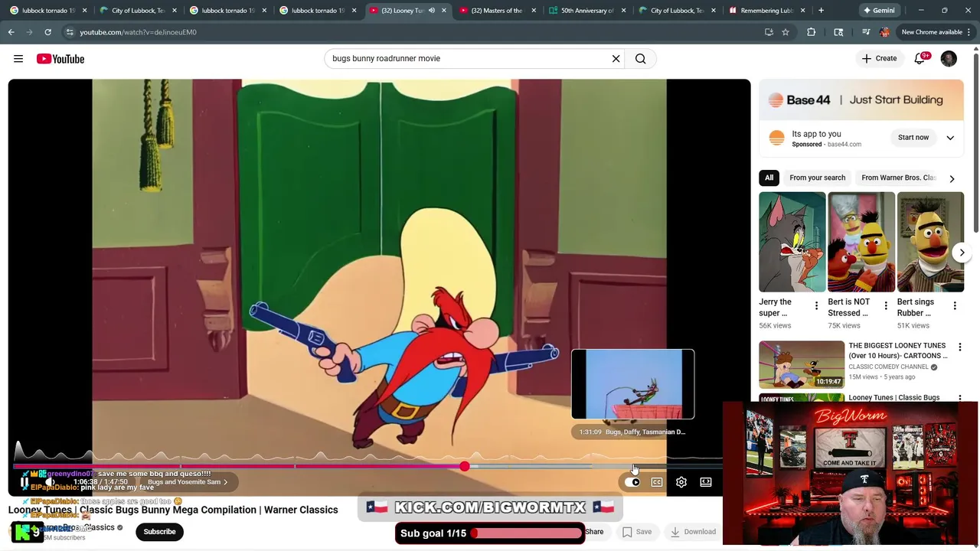Bookmark this page with star icon
The height and width of the screenshot is (551, 980).
tap(786, 32)
